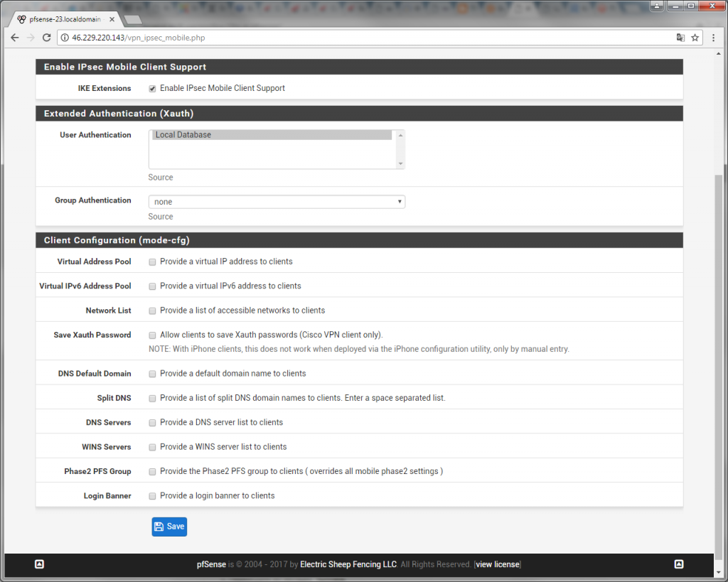Click the User Authentication list down arrow
The width and height of the screenshot is (728, 582).
(400, 164)
